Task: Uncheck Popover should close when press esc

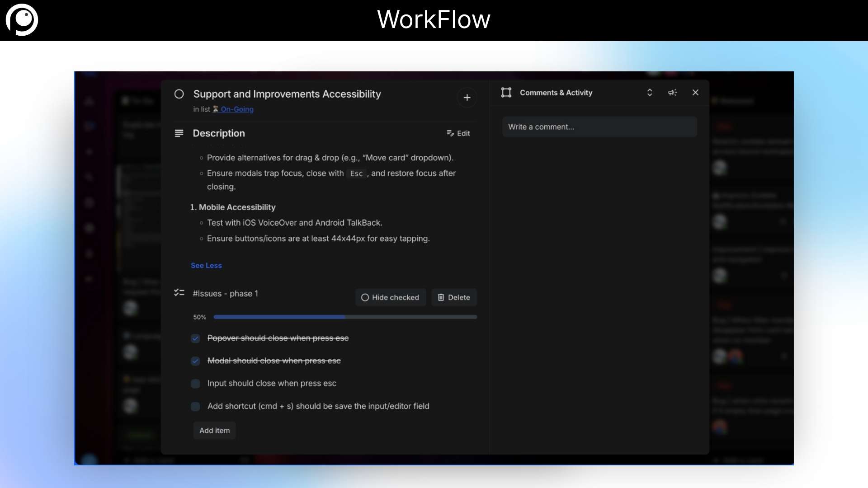Action: tap(195, 338)
